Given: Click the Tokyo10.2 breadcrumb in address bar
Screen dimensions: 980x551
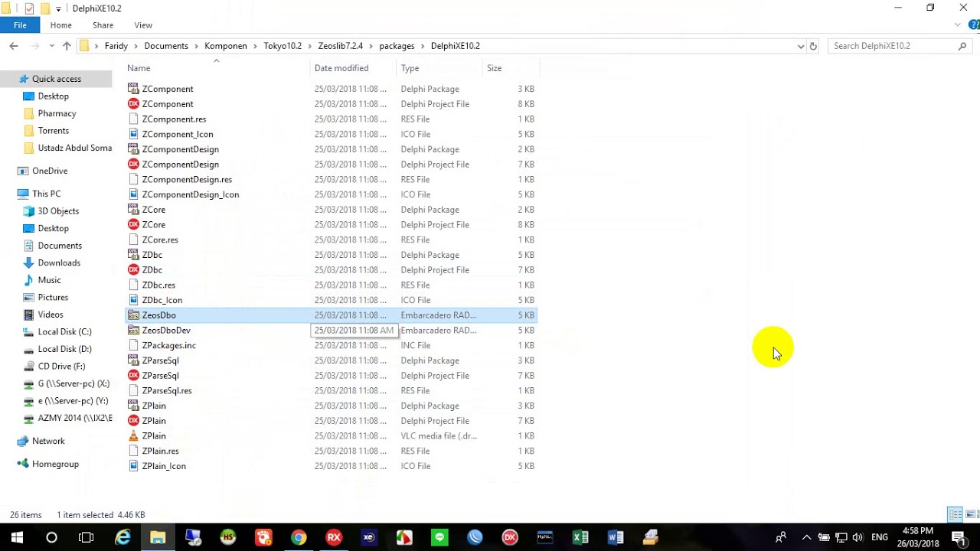Looking at the screenshot, I should (283, 46).
